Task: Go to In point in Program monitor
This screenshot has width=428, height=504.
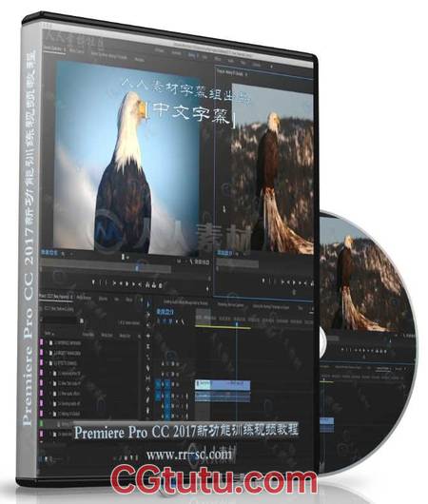Action: (282, 281)
